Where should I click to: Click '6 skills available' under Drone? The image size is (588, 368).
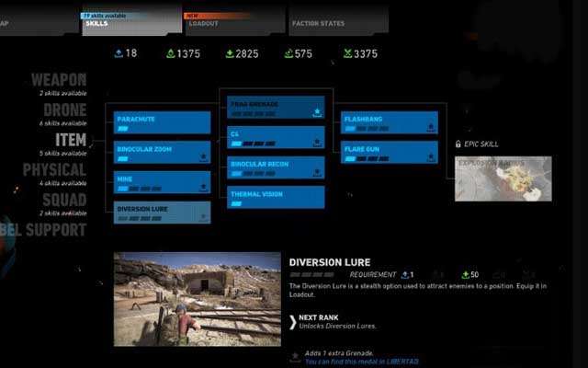point(63,123)
